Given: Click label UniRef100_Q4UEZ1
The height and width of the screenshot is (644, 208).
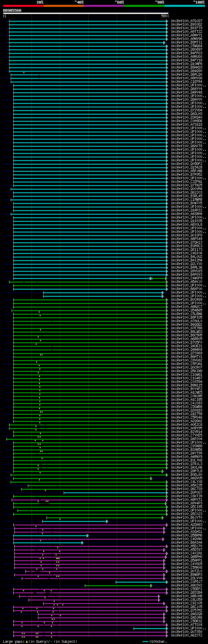Looking at the screenshot, I should click(187, 346).
